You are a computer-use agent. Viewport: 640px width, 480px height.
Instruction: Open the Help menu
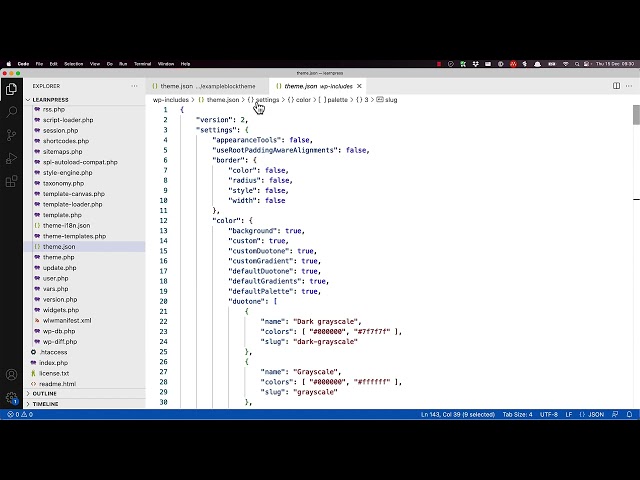(x=185, y=64)
